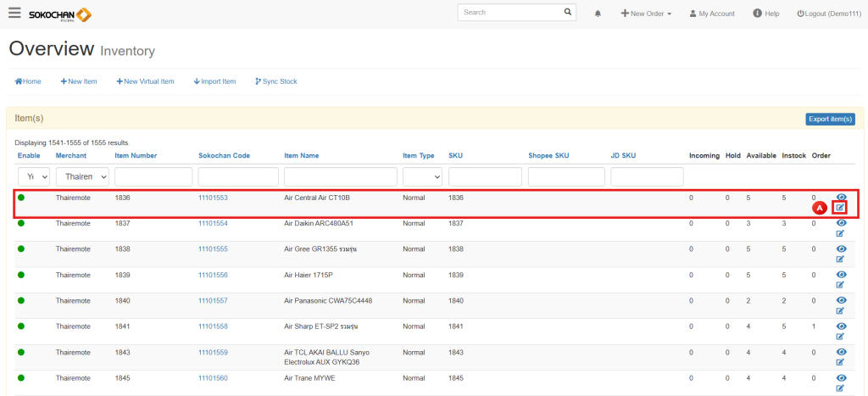The image size is (868, 396).
Task: Expand the Enable filter dropdown
Action: click(x=33, y=176)
